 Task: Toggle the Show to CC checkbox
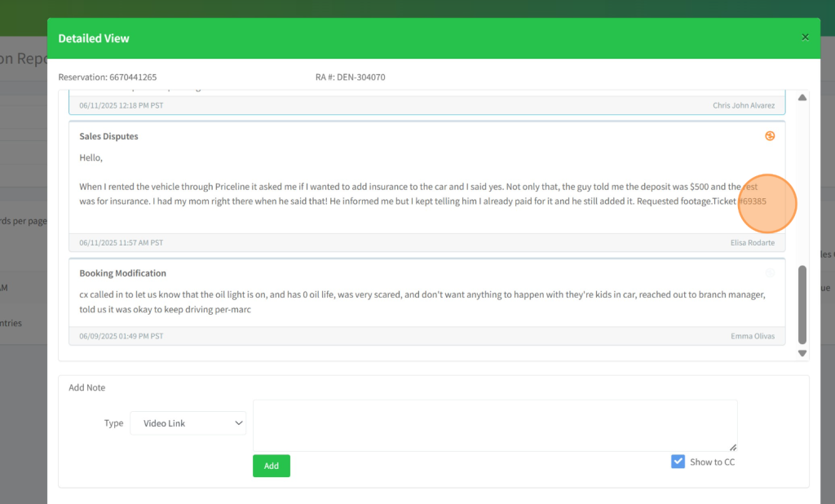[678, 462]
